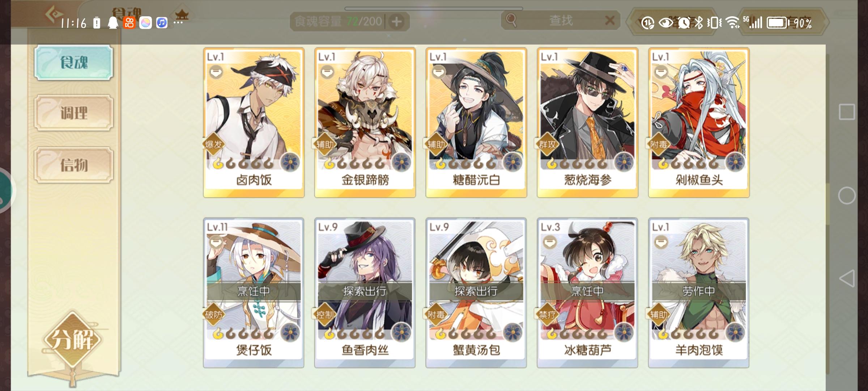This screenshot has height=391, width=868.
Task: Click the magnifier search icon
Action: [x=511, y=20]
